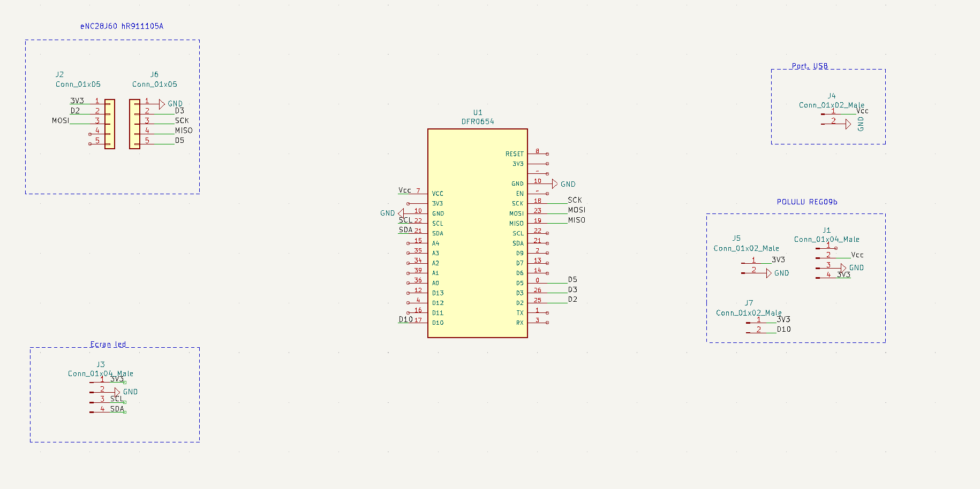The height and width of the screenshot is (489, 980).
Task: Select the J4 reference designator
Action: pyautogui.click(x=832, y=96)
